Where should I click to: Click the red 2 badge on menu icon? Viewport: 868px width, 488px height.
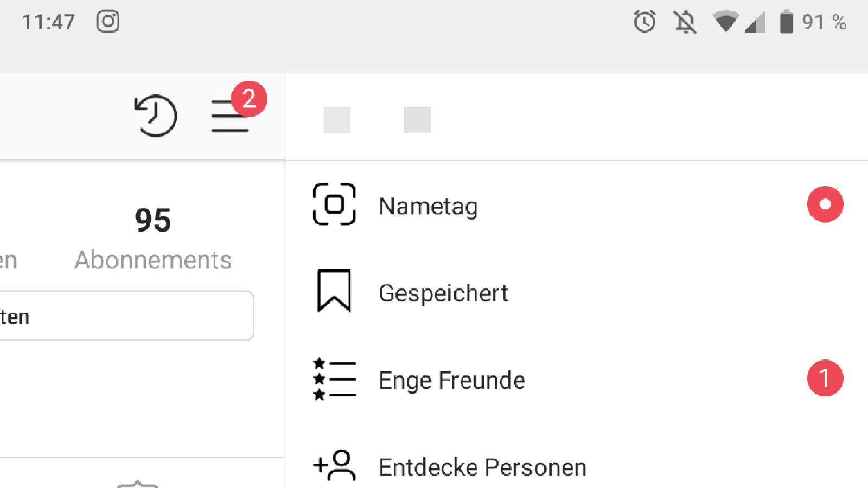(x=249, y=99)
